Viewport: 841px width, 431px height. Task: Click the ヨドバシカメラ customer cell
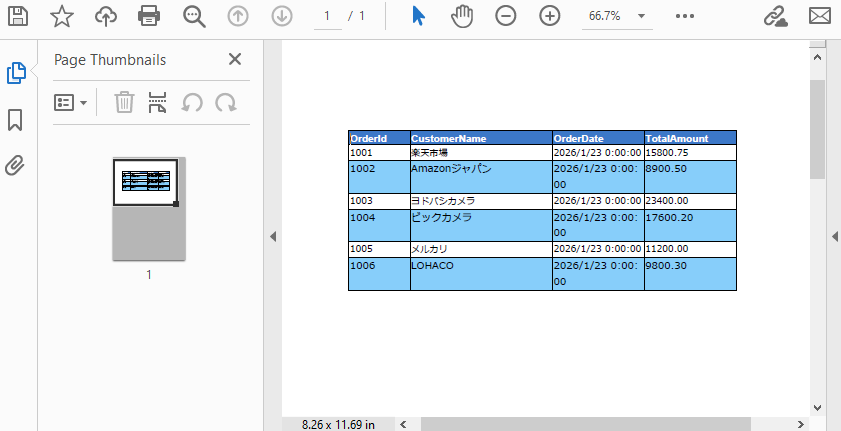coord(481,201)
